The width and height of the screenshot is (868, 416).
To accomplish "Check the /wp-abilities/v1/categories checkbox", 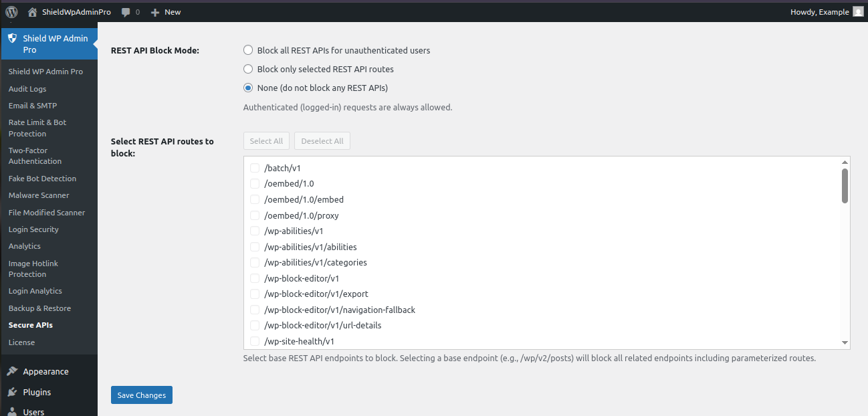I will pyautogui.click(x=255, y=262).
